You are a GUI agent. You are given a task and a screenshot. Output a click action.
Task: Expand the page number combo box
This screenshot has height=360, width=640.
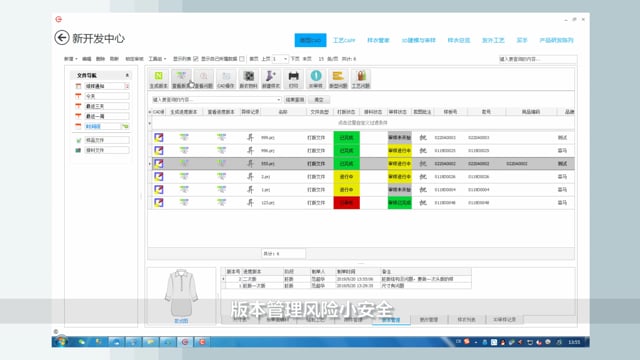coord(285,59)
